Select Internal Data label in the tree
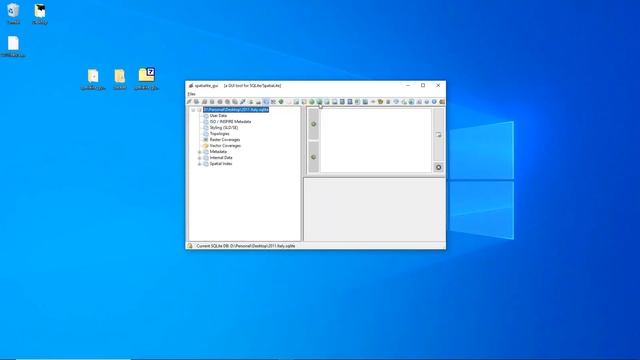The height and width of the screenshot is (360, 640). point(221,158)
